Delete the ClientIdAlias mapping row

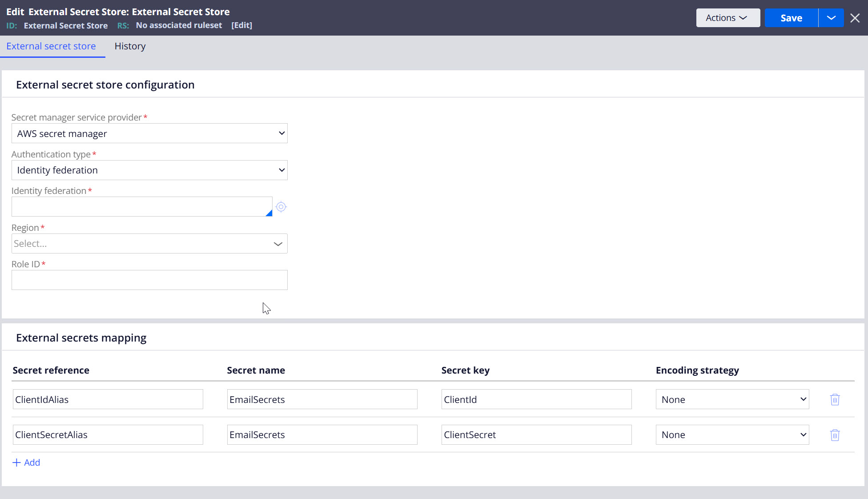[835, 399]
